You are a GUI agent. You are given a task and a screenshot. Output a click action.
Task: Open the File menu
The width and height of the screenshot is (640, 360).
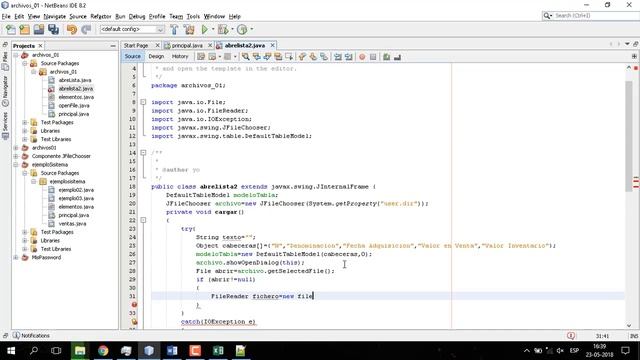point(6,16)
